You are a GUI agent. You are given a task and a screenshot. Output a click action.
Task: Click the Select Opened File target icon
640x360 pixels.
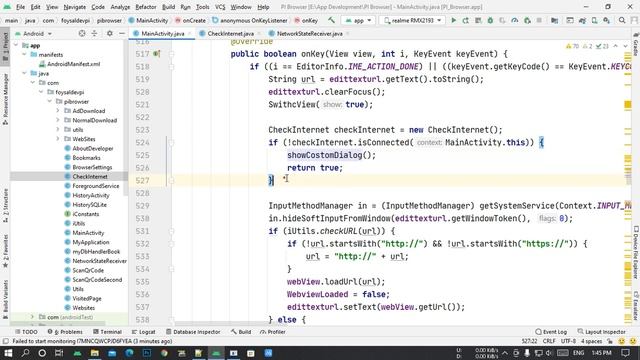click(82, 33)
